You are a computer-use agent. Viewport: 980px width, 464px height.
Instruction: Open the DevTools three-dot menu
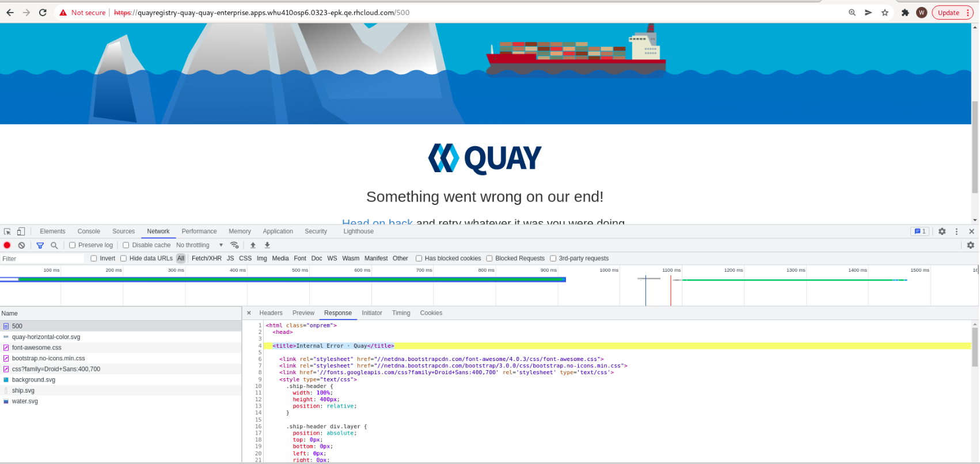[x=957, y=231]
